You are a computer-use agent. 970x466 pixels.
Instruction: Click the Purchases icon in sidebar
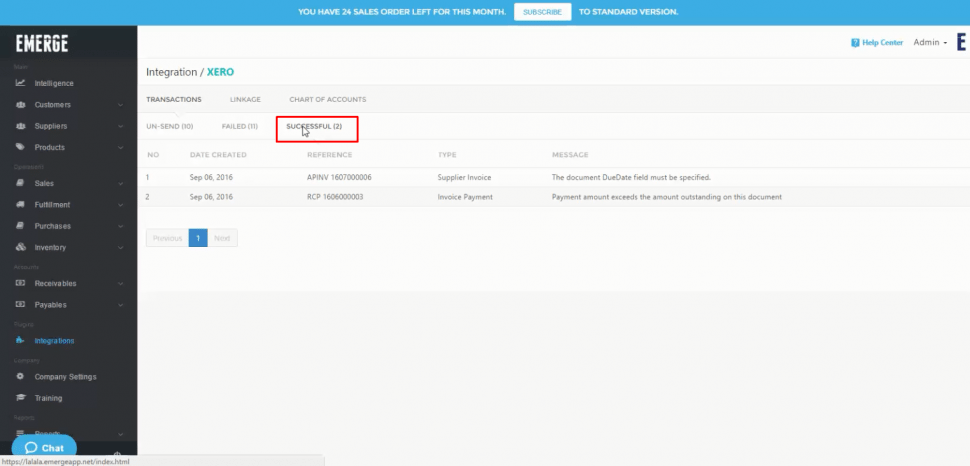[x=20, y=226]
